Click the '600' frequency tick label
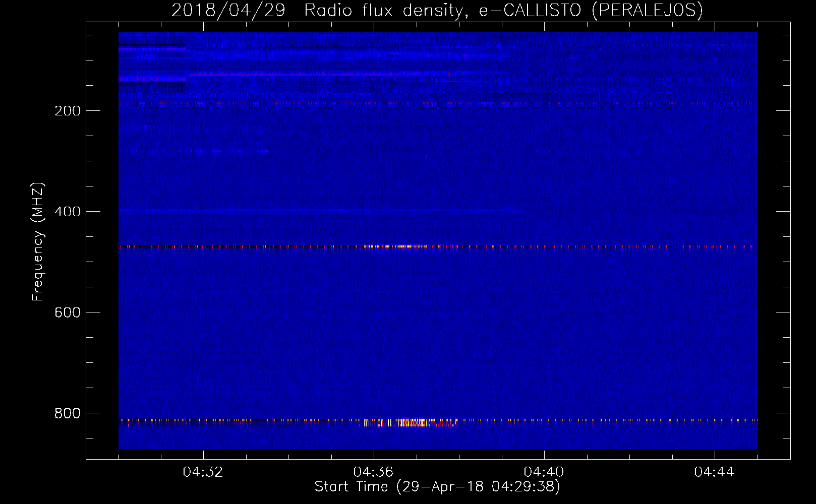 pos(68,312)
